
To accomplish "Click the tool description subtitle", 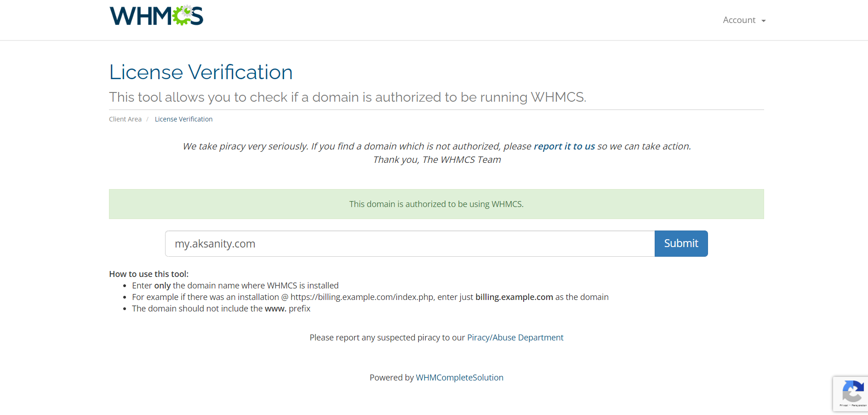I will click(348, 97).
